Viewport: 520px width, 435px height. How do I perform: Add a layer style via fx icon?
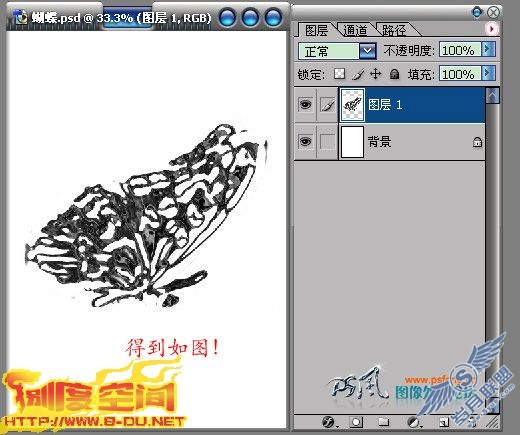328,422
